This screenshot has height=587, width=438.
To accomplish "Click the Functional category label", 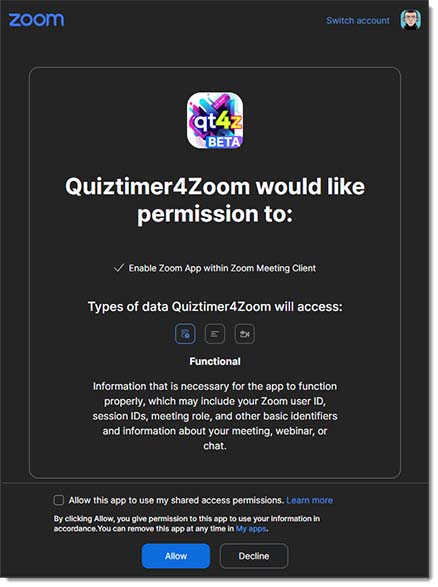I will 215,361.
